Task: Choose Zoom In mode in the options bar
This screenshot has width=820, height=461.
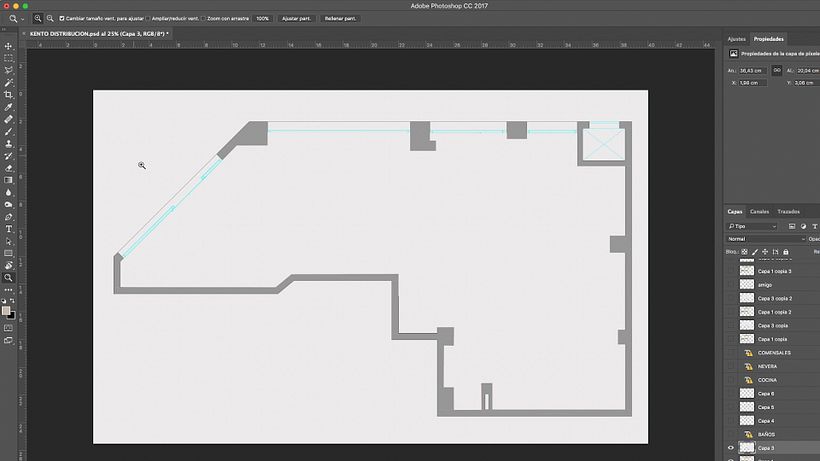Action: [38, 18]
